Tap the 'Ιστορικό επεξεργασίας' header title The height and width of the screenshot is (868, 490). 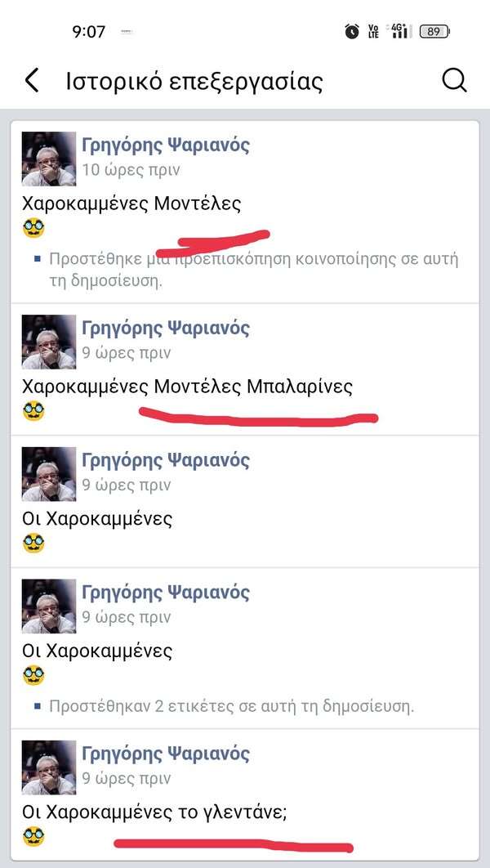point(194,82)
